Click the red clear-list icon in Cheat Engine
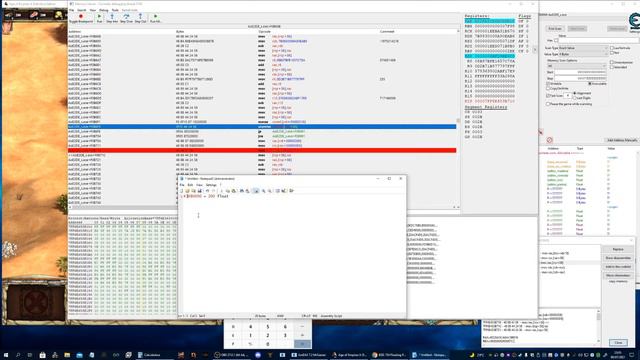Image resolution: width=640 pixels, height=360 pixels. point(549,140)
